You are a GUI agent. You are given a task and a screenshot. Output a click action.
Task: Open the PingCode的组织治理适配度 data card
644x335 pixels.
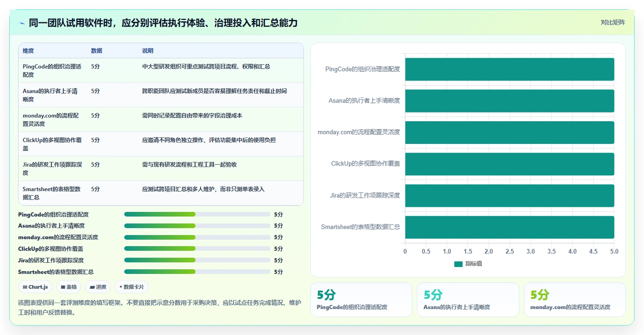click(x=361, y=300)
